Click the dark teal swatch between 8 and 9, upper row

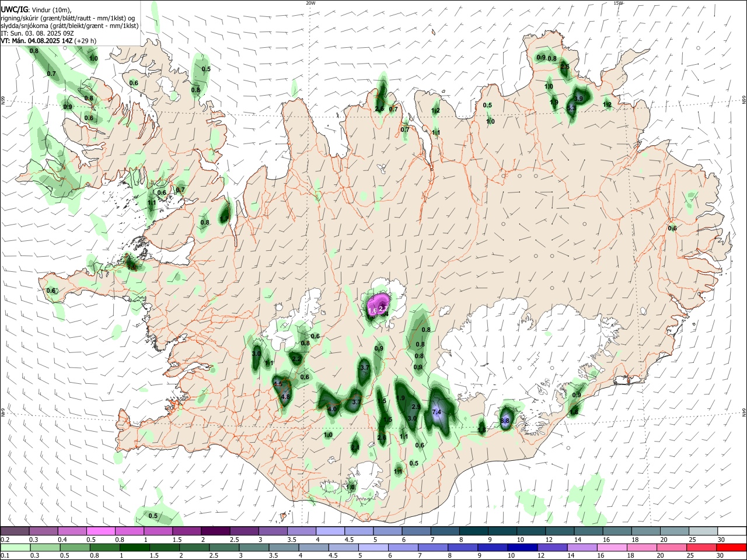click(474, 531)
